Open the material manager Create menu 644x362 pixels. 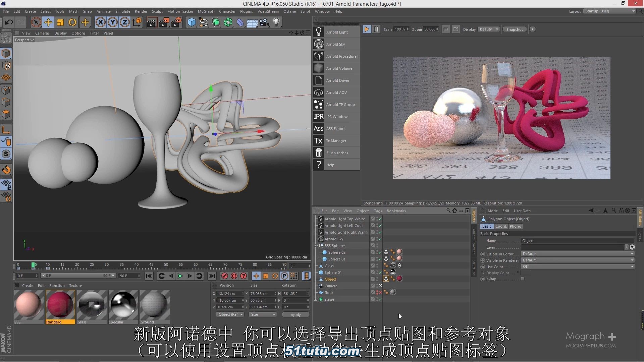click(x=28, y=286)
